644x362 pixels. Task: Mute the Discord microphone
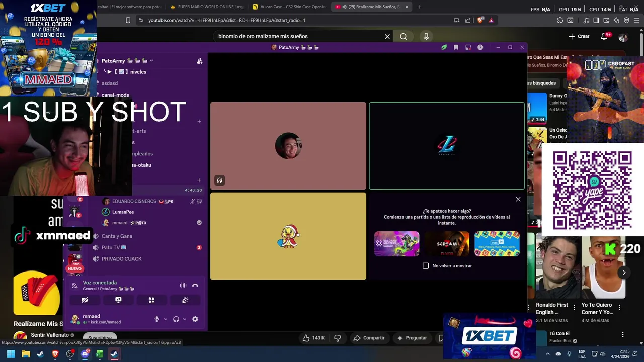[157, 319]
